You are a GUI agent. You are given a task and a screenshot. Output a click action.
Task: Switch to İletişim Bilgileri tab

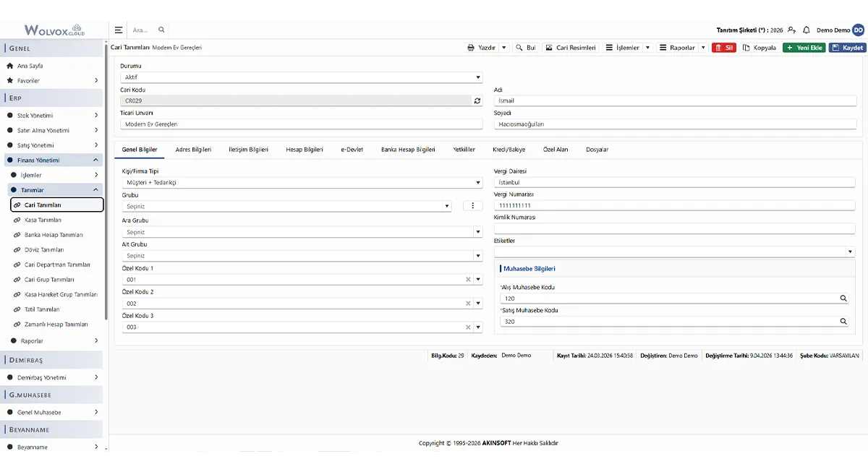pyautogui.click(x=248, y=150)
